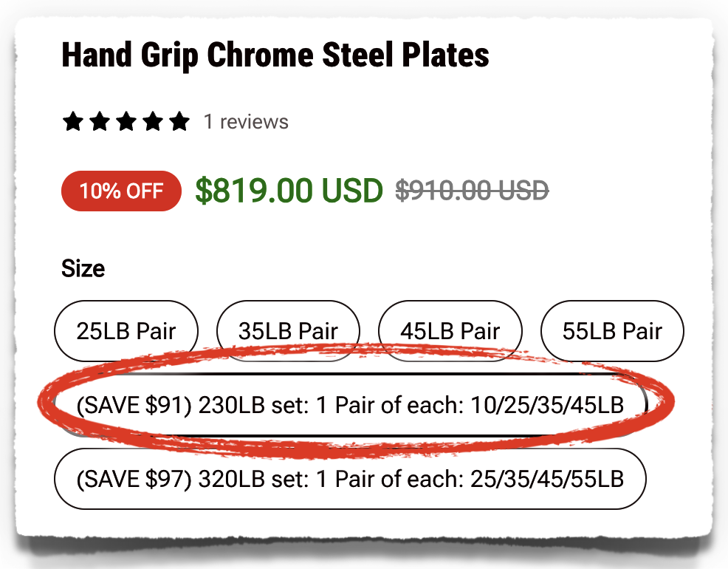Select the 35LB Pair size option
This screenshot has height=569, width=728.
[x=288, y=330]
